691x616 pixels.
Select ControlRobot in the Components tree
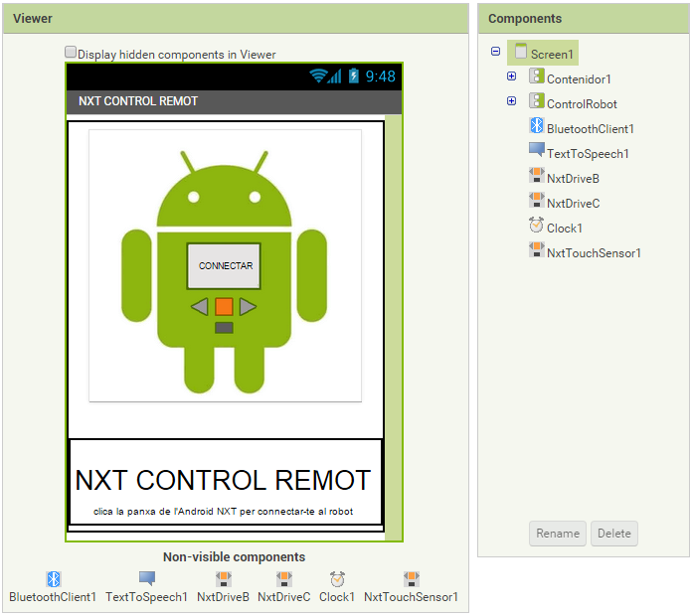coord(582,104)
